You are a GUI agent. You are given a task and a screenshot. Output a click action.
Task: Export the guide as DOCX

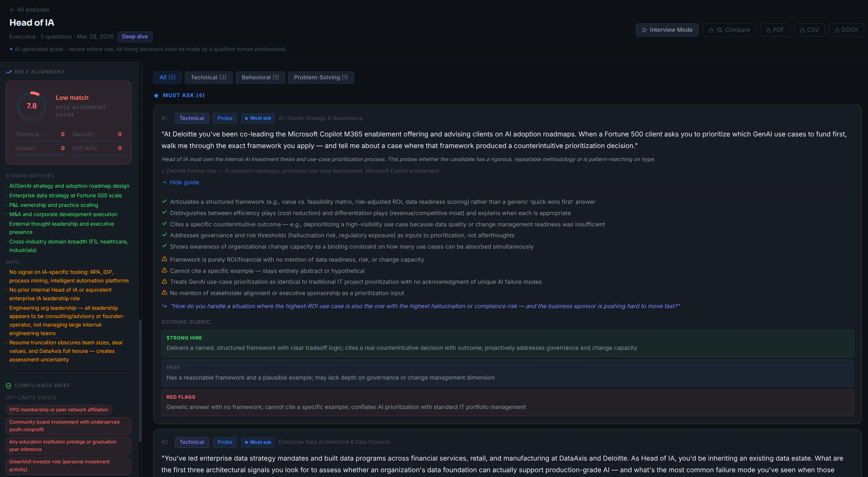point(846,30)
